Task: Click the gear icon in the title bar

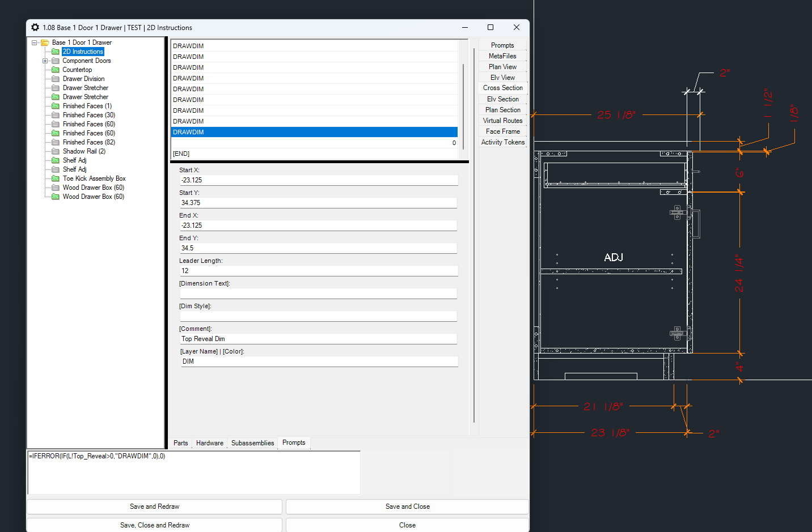Action: click(35, 27)
